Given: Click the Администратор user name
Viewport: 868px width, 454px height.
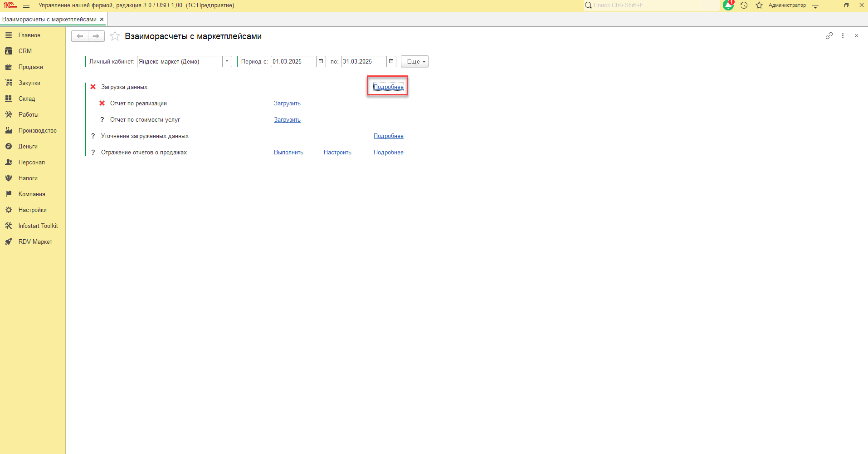Looking at the screenshot, I should pyautogui.click(x=787, y=5).
